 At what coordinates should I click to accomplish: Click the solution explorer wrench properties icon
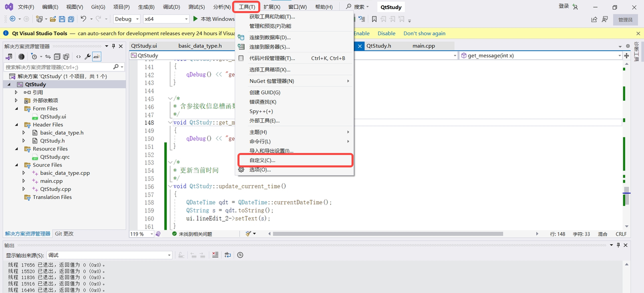pyautogui.click(x=87, y=56)
